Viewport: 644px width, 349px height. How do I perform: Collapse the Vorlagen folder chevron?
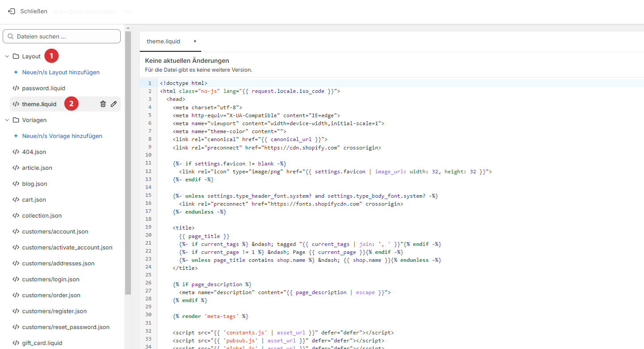7,120
